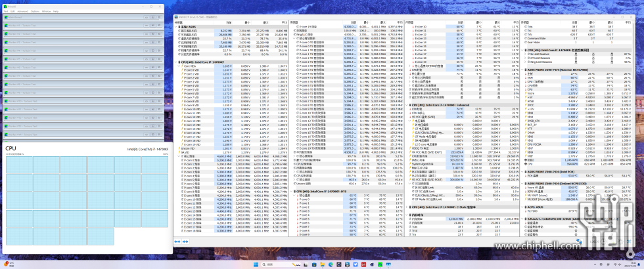The image size is (644, 269).
Task: Click clock icon beside P-core 0 T0 有效频率
Action: click(x=298, y=42)
